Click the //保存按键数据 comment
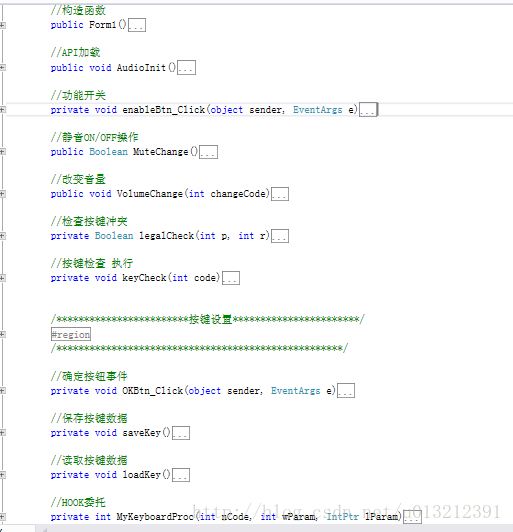The width and height of the screenshot is (513, 532). pos(89,418)
